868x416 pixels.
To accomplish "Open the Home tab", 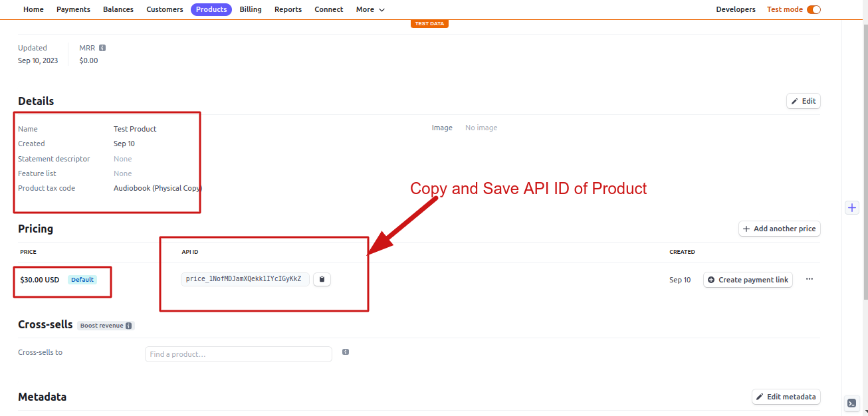I will tap(33, 9).
